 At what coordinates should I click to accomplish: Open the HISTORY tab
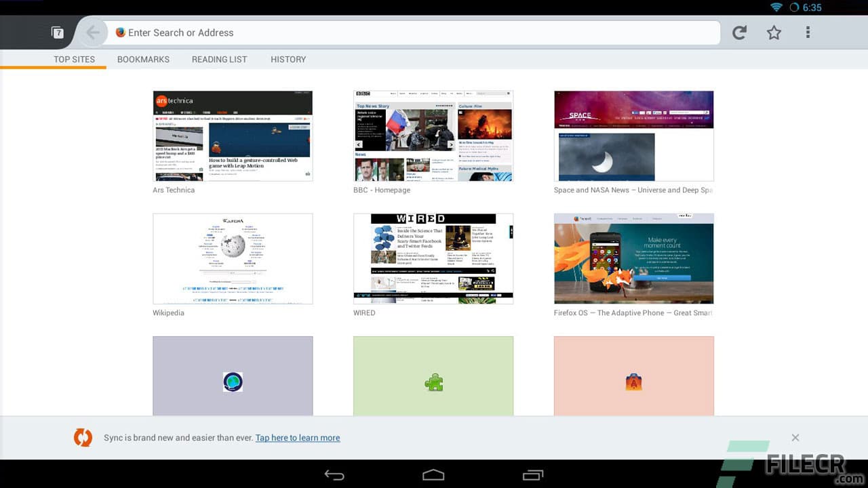click(288, 59)
